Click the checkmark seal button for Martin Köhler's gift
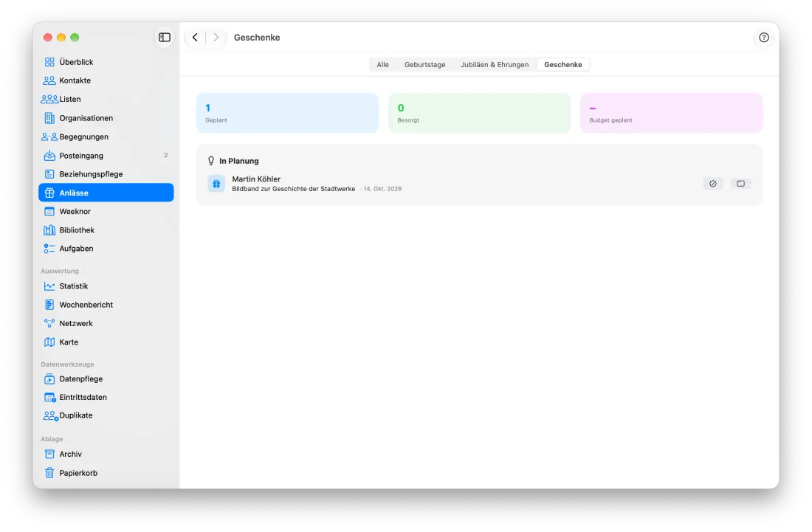 [713, 184]
